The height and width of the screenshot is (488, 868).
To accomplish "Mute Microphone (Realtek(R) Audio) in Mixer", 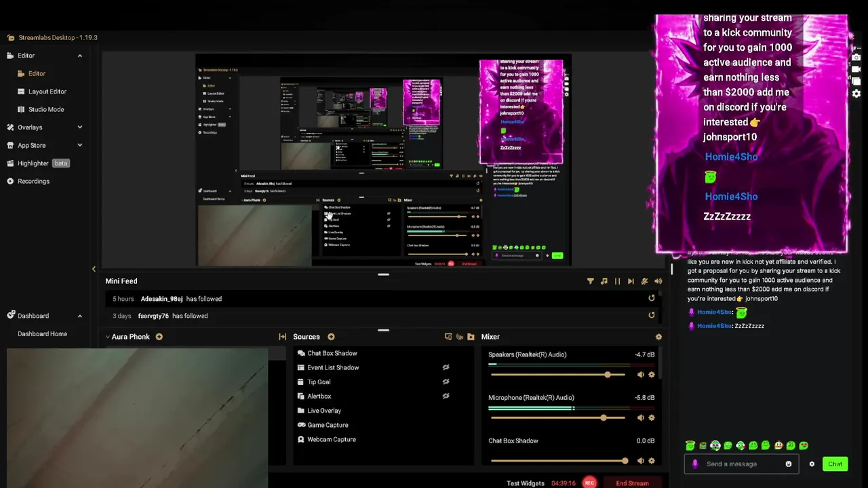I will point(640,418).
